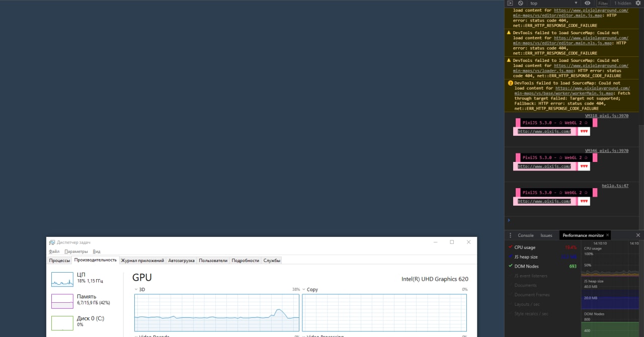The width and height of the screenshot is (644, 337).
Task: Open the Пользователи tab
Action: pyautogui.click(x=213, y=261)
